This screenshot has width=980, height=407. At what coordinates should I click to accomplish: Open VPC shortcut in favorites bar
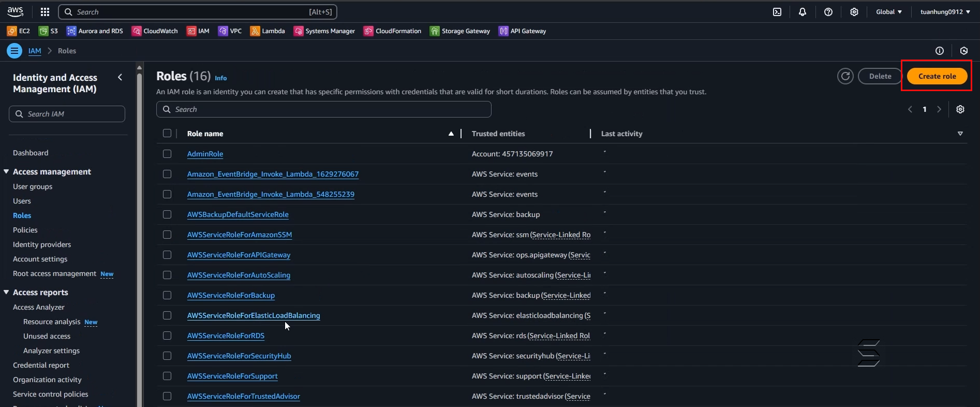(x=230, y=31)
